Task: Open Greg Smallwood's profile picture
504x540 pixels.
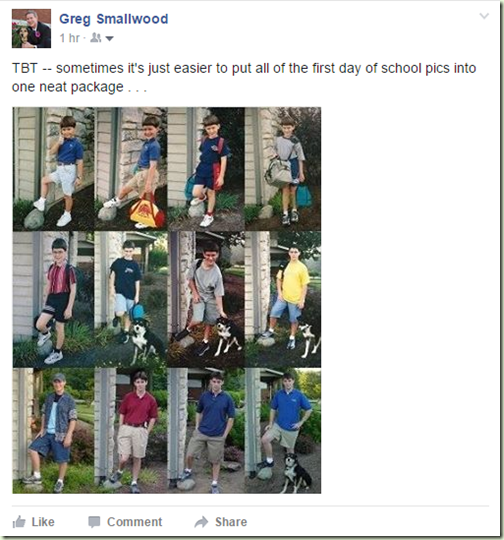Action: [31, 29]
